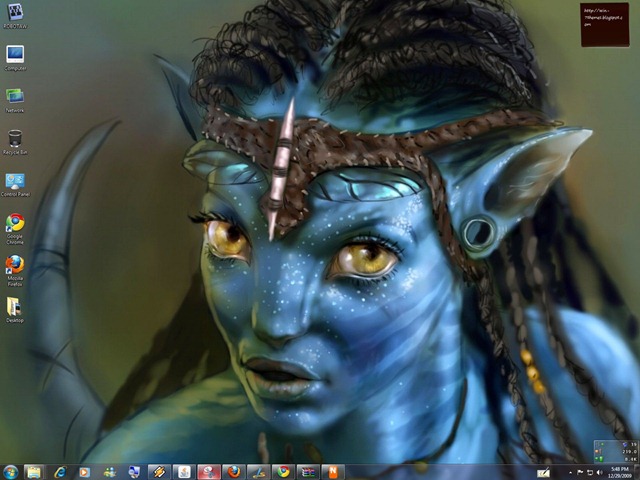Select Mozilla Firefox desktop shortcut
Image resolution: width=640 pixels, height=480 pixels.
15,271
